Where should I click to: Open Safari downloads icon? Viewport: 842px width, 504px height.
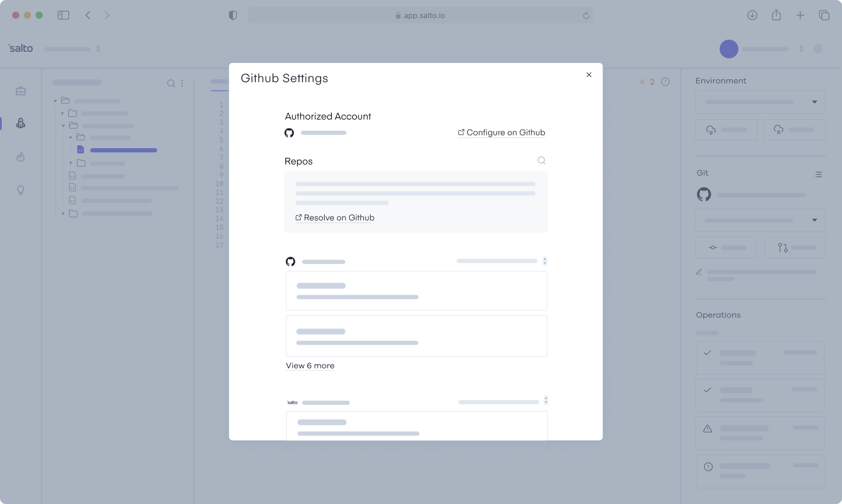pos(752,15)
